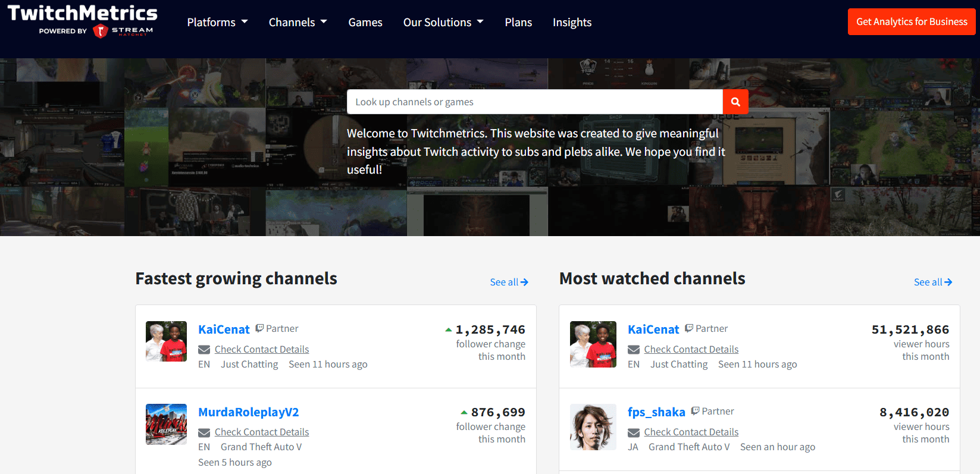Click green up arrow beside 1,285,746
The height and width of the screenshot is (474, 980).
(x=449, y=329)
